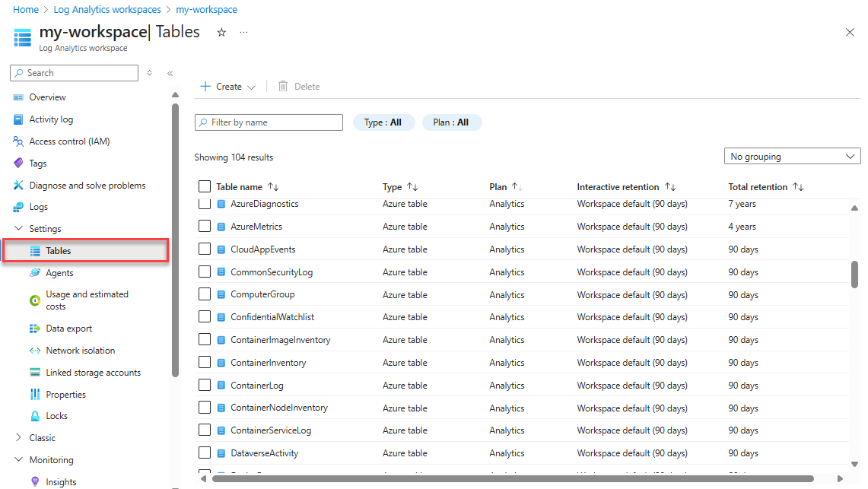Open Diagnose and solve problems wrench icon
868x489 pixels.
click(18, 186)
